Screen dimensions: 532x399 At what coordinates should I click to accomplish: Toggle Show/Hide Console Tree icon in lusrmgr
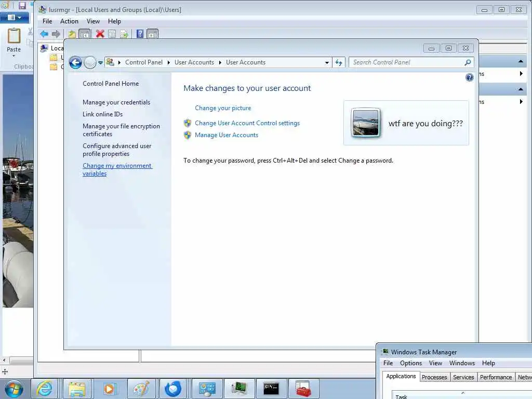point(85,34)
